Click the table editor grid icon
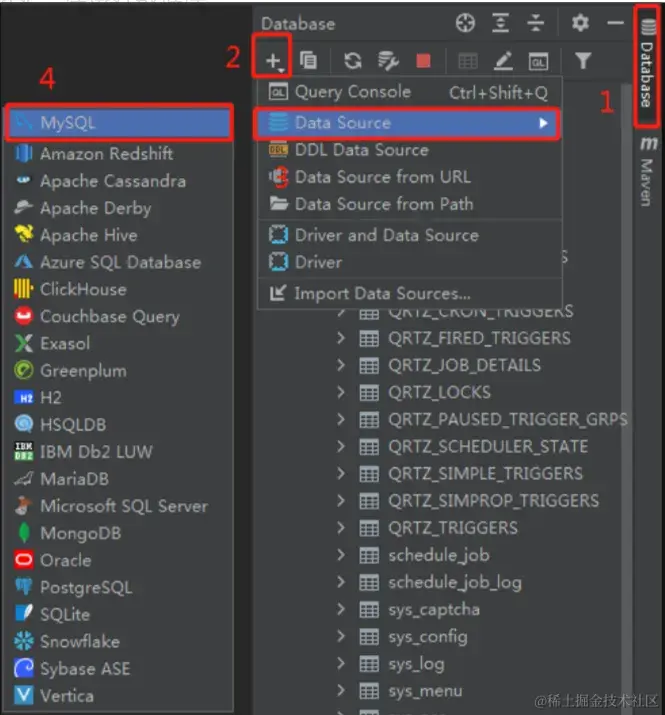 tap(468, 61)
